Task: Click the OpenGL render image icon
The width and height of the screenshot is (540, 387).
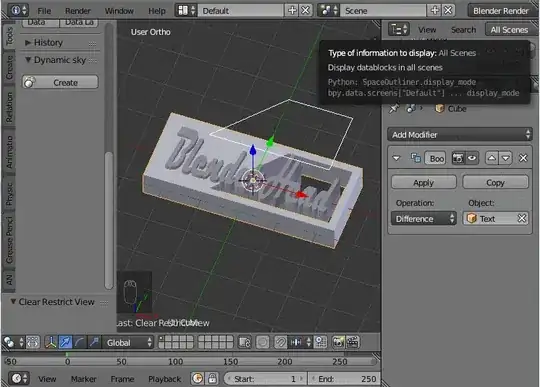Action: point(338,343)
